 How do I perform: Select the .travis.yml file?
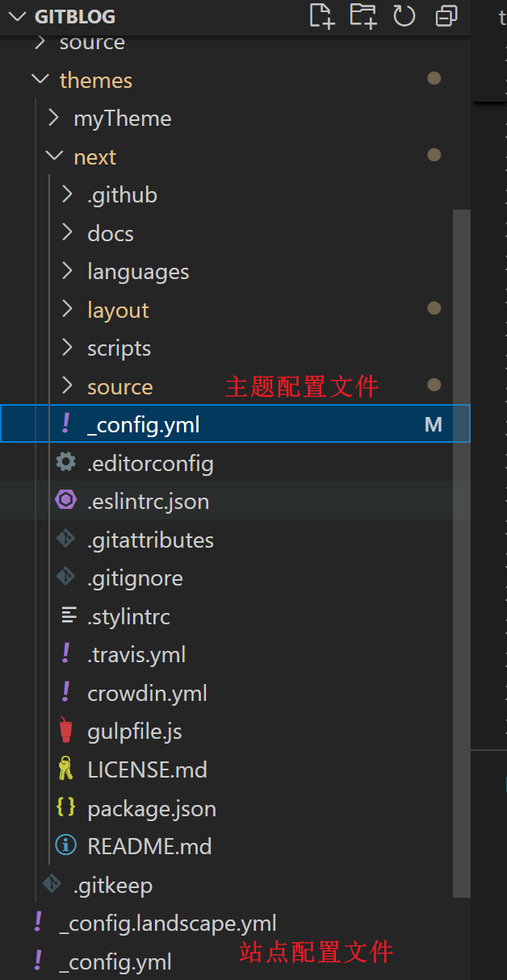coord(136,655)
